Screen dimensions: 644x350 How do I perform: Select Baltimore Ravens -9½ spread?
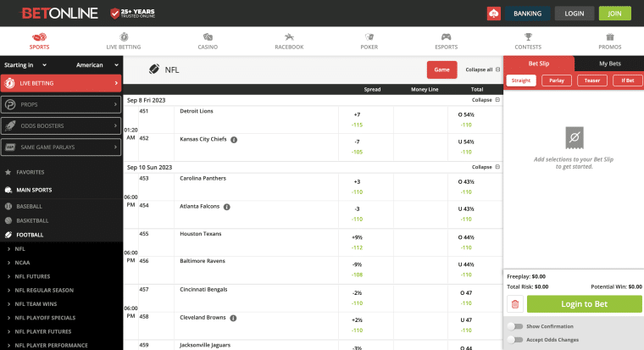pos(357,269)
